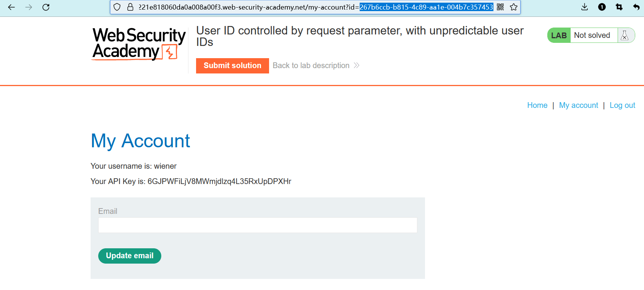Click the Web Security Academy logo

(138, 44)
